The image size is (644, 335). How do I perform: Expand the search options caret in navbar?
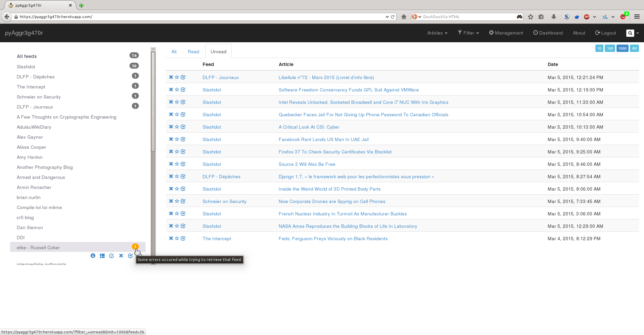638,33
